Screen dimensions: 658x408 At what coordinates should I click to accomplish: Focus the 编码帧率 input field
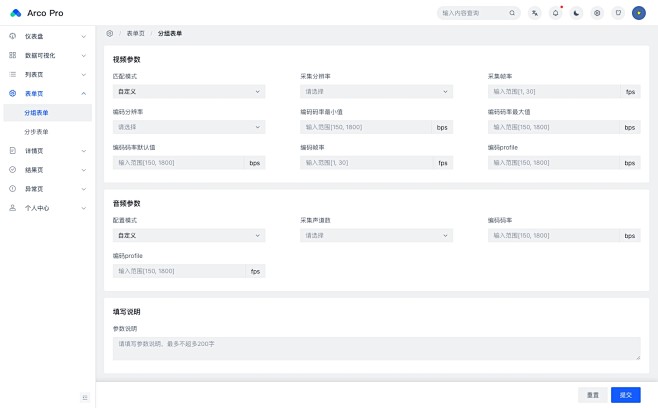tap(366, 162)
